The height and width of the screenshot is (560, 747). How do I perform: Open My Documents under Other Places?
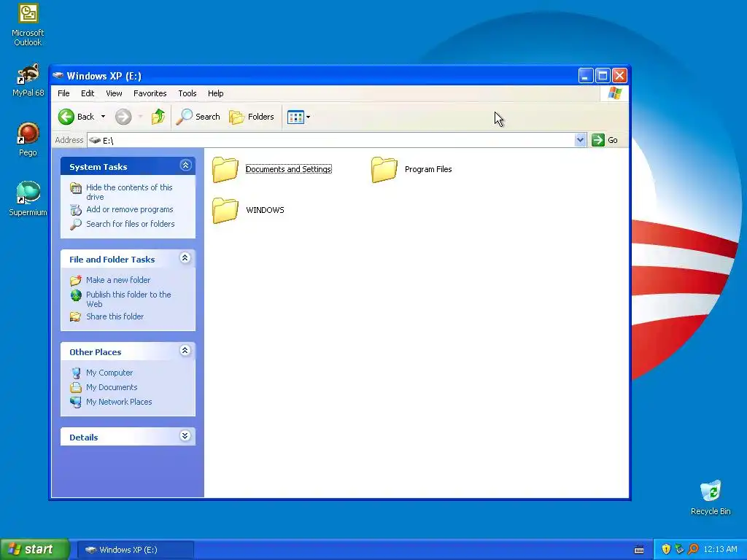(x=112, y=387)
